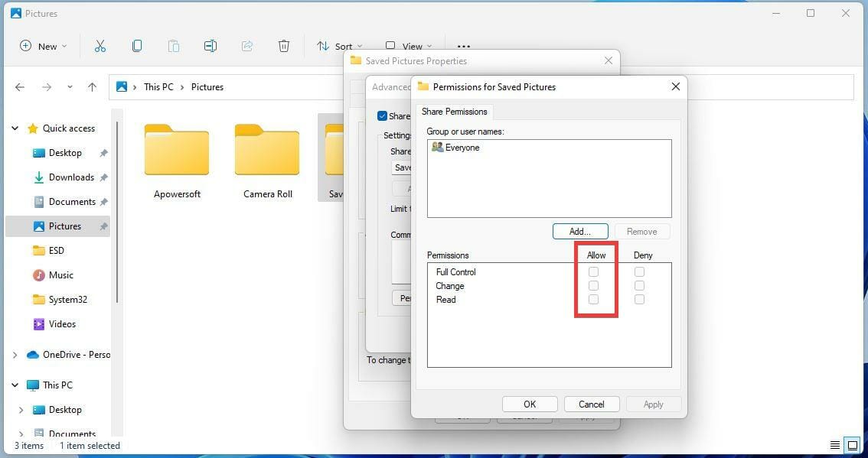Go back with the left arrow

[x=20, y=87]
